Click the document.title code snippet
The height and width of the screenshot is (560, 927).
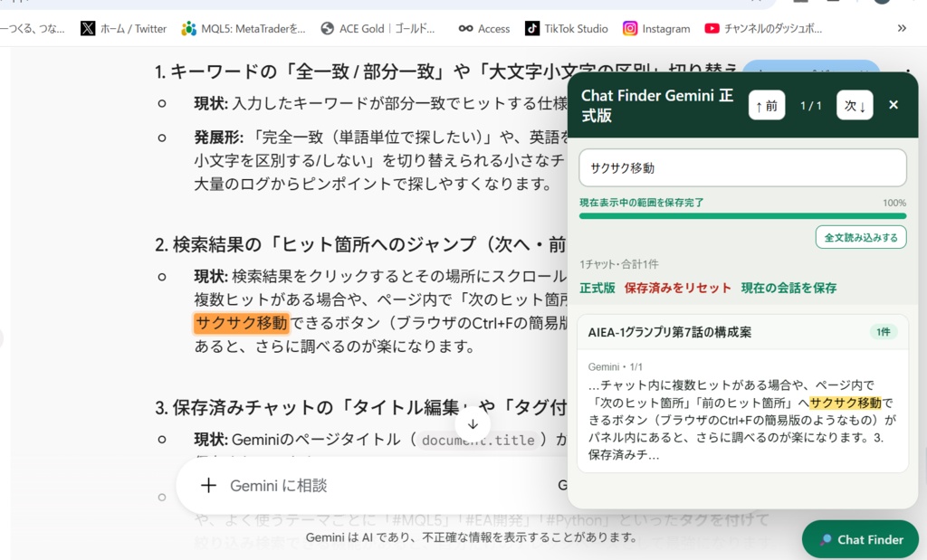478,440
